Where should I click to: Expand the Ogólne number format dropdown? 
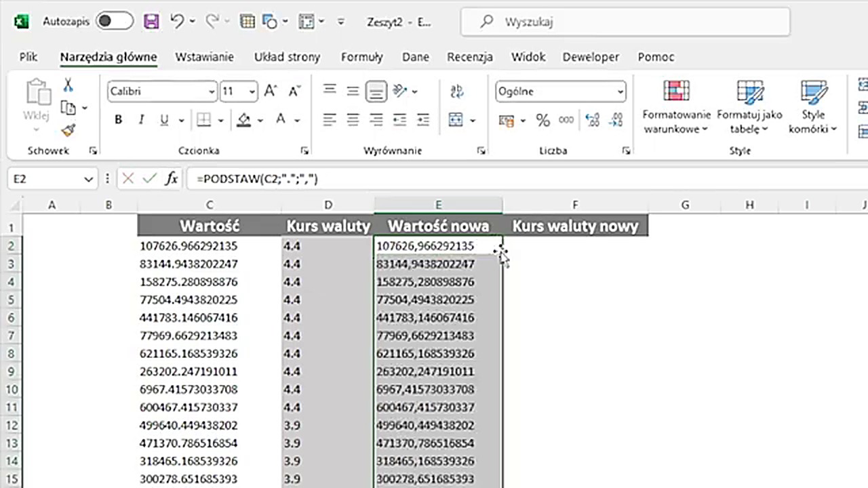[620, 91]
